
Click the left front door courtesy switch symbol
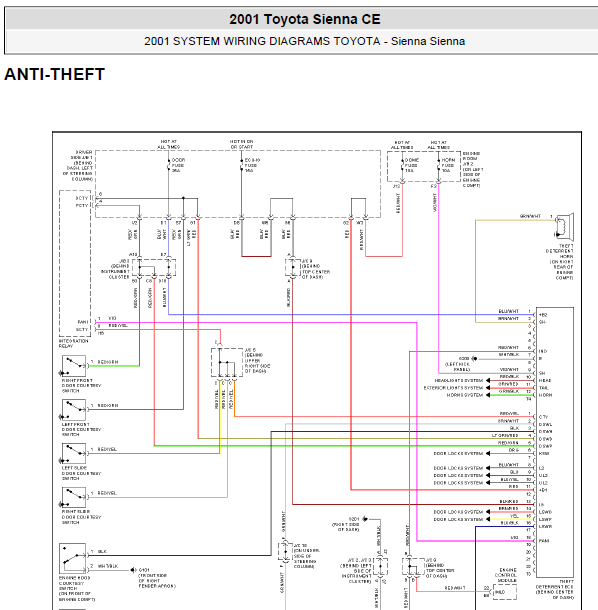pyautogui.click(x=74, y=410)
